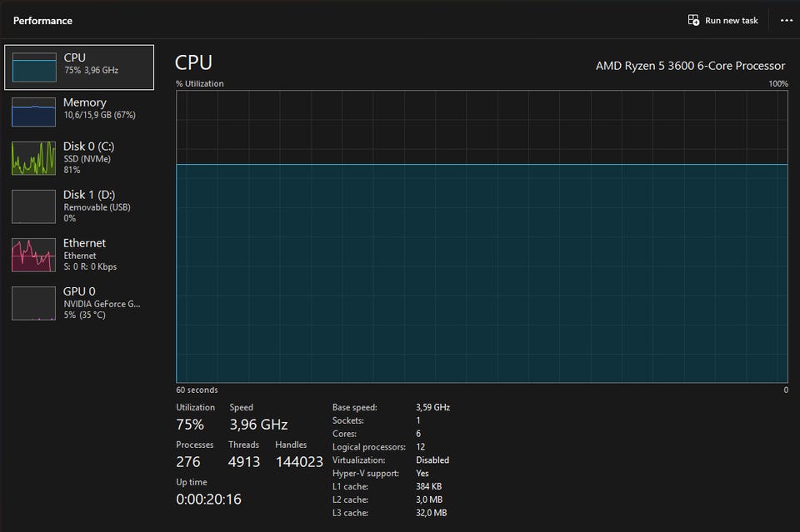This screenshot has height=532, width=800.
Task: Click the Sockets label
Action: click(x=348, y=420)
